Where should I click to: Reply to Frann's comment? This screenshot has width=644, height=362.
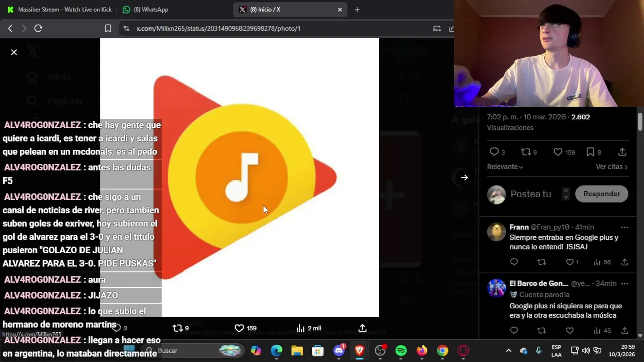pos(514,262)
